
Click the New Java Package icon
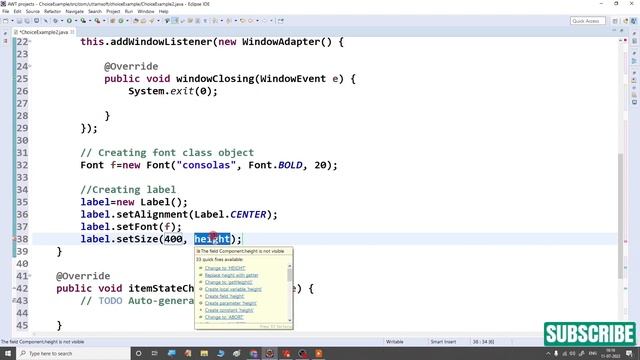[112, 20]
